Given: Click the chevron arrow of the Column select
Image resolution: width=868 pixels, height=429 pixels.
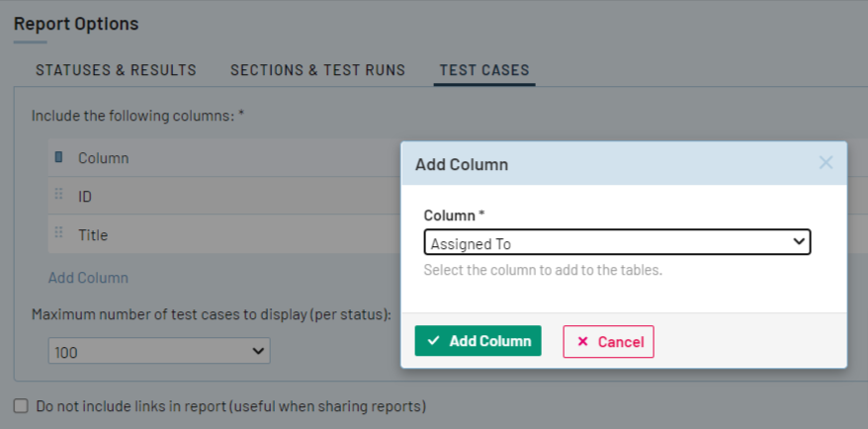Looking at the screenshot, I should [799, 242].
